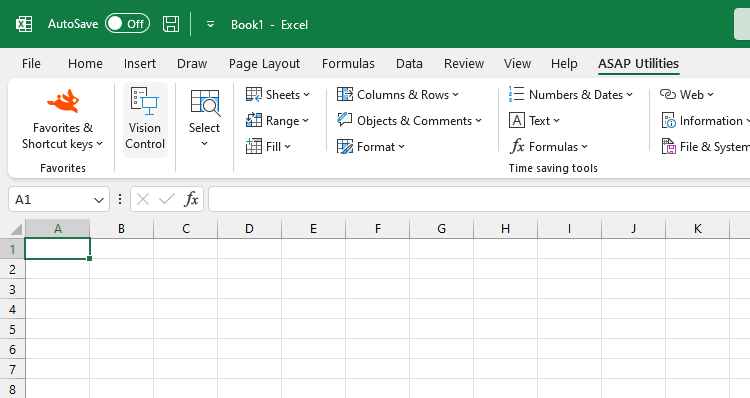Select row 6 header
This screenshot has height=398, width=750.
tap(12, 349)
